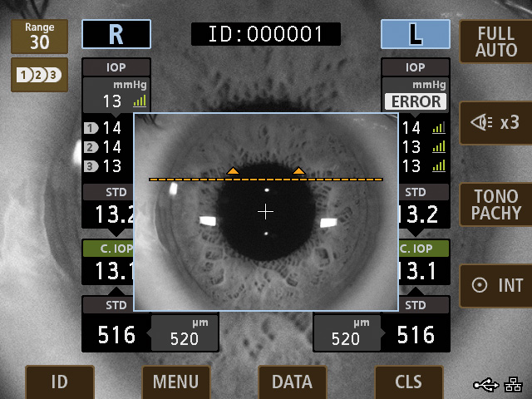Click the center crosshair on the pupil

tap(265, 212)
